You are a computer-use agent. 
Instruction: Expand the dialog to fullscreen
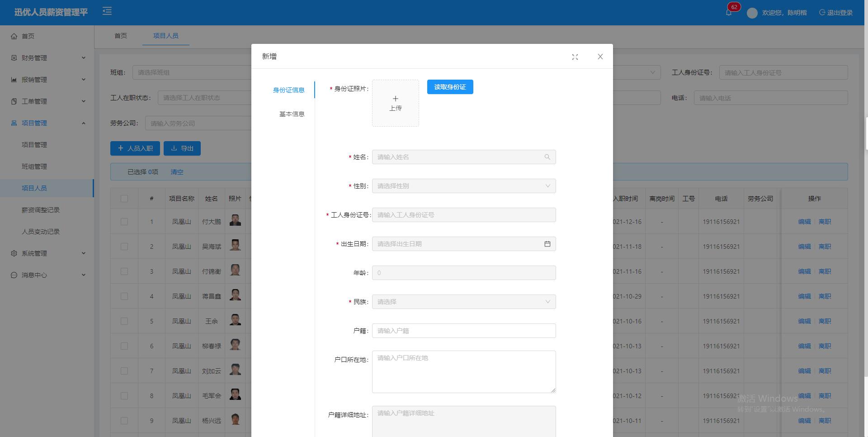pos(575,57)
